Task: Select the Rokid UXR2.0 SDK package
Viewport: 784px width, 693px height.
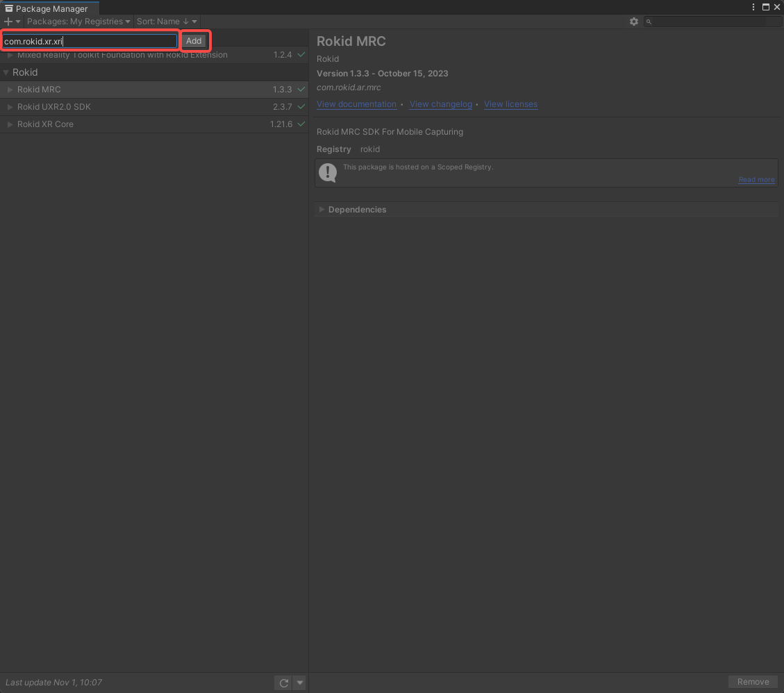Action: click(x=154, y=107)
